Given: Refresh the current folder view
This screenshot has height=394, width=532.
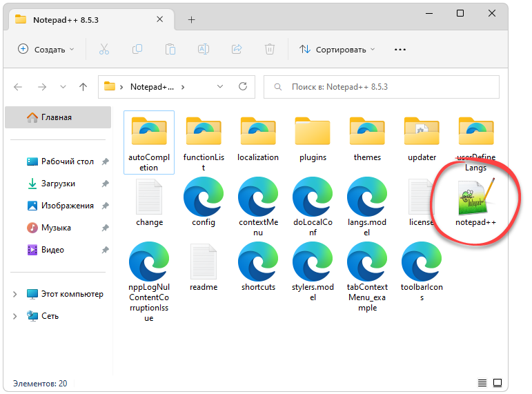Looking at the screenshot, I should (242, 87).
